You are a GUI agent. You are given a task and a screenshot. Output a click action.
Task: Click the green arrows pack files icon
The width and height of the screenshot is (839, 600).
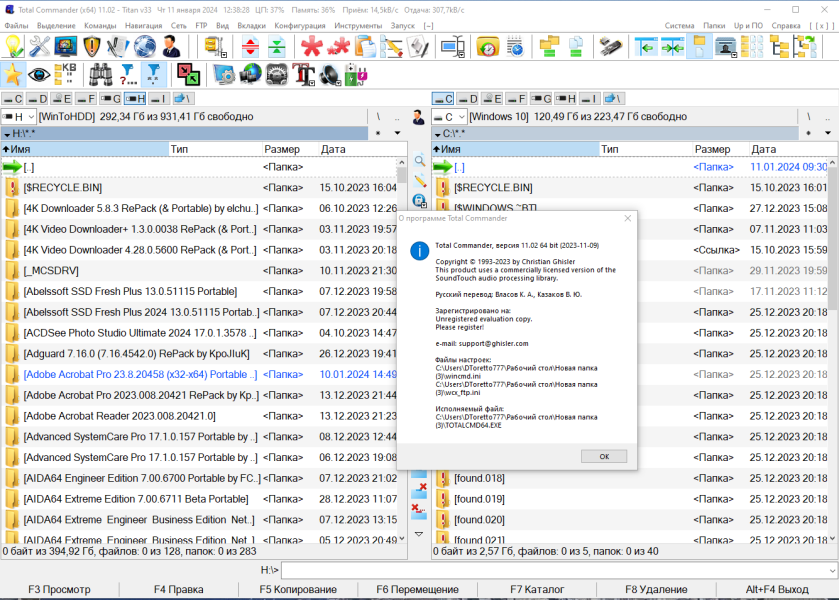click(x=277, y=47)
